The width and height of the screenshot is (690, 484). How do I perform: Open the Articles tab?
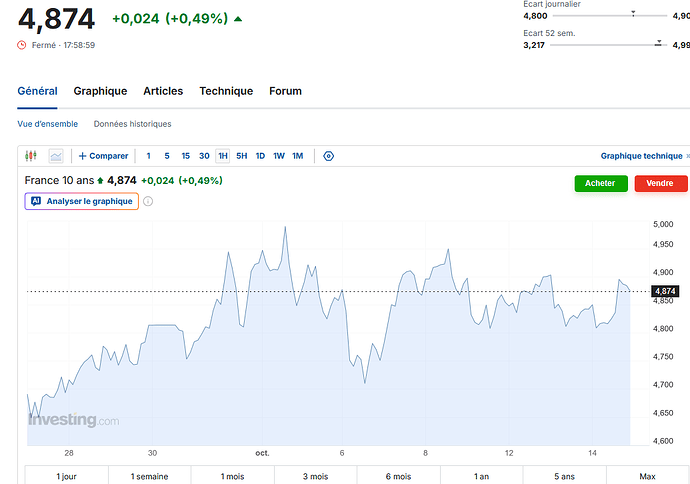pos(163,91)
